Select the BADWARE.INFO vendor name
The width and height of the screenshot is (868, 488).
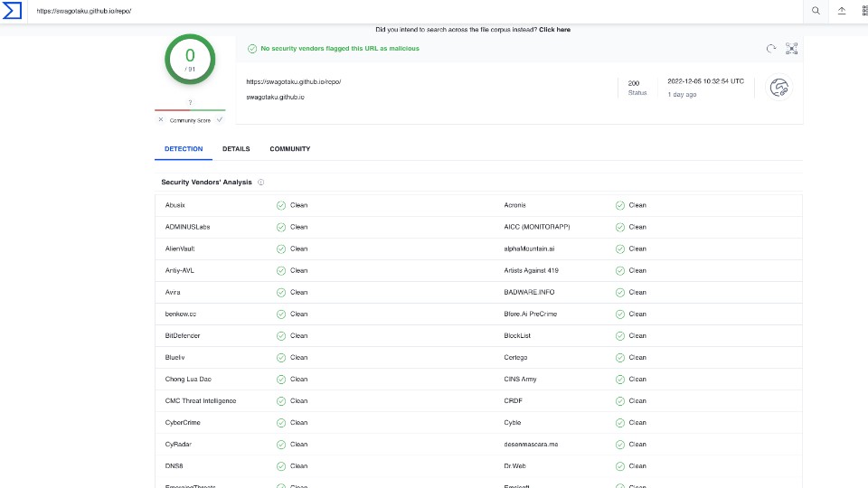tap(529, 292)
